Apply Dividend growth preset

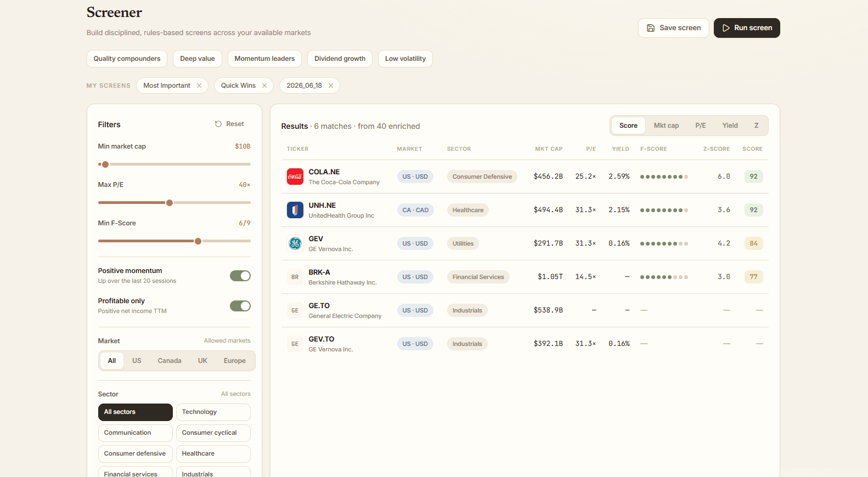click(340, 59)
